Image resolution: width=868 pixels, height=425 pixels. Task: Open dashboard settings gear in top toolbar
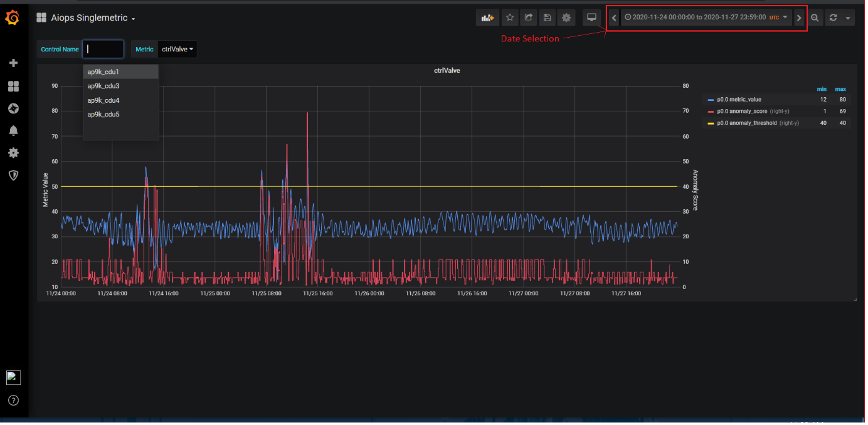[566, 18]
